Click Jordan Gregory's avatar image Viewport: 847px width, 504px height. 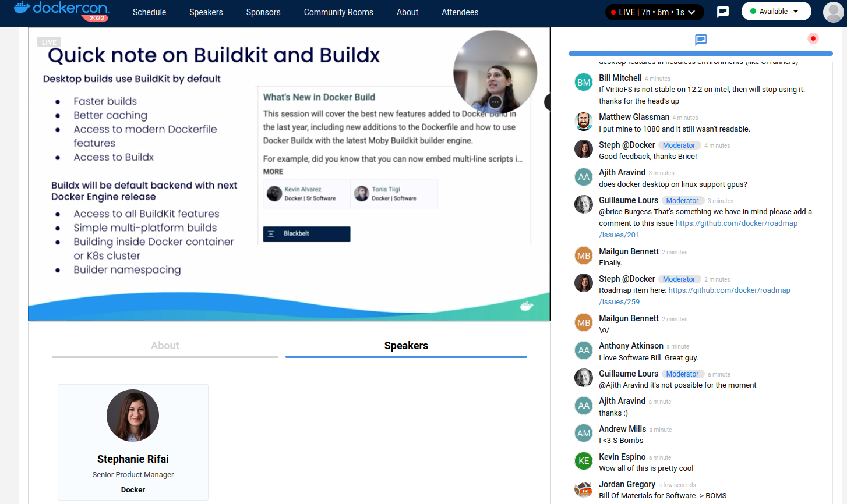point(584,489)
